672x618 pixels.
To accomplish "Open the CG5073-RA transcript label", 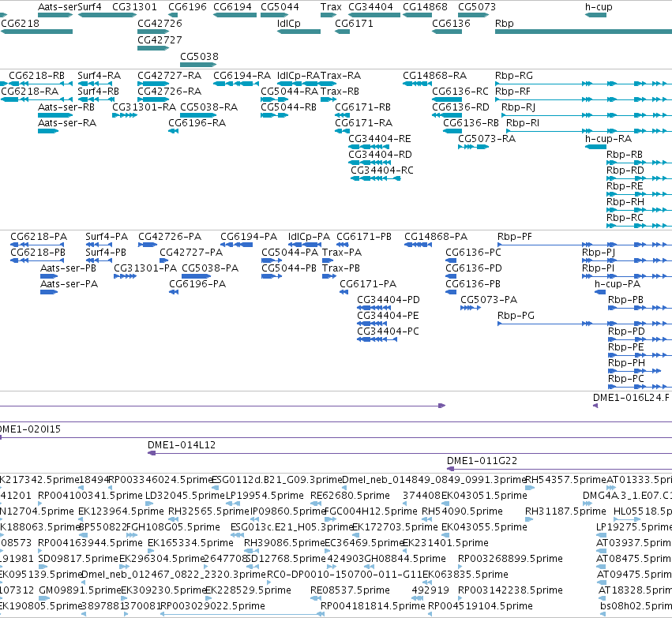I will (x=487, y=139).
